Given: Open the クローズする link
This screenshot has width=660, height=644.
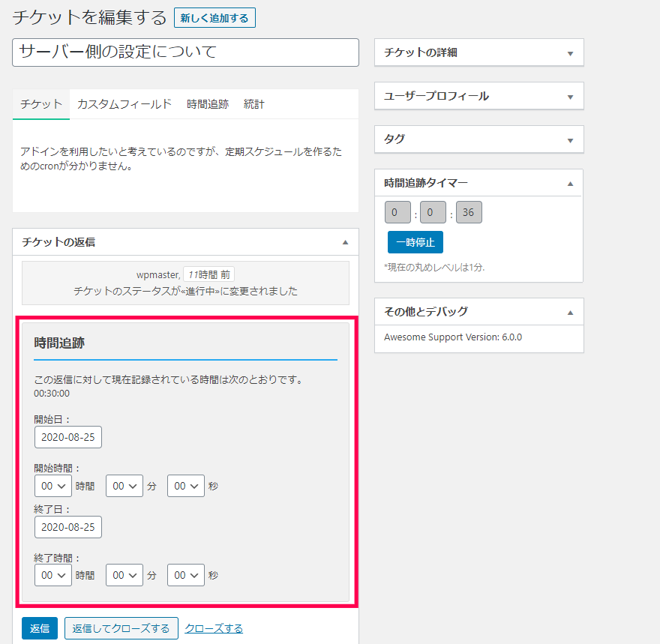Looking at the screenshot, I should [x=213, y=628].
